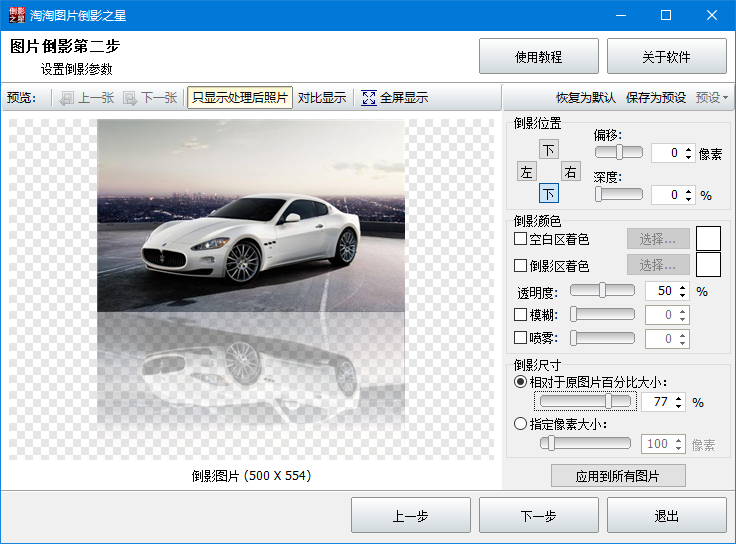Click the app logo in the title bar
The height and width of the screenshot is (544, 736).
point(15,15)
